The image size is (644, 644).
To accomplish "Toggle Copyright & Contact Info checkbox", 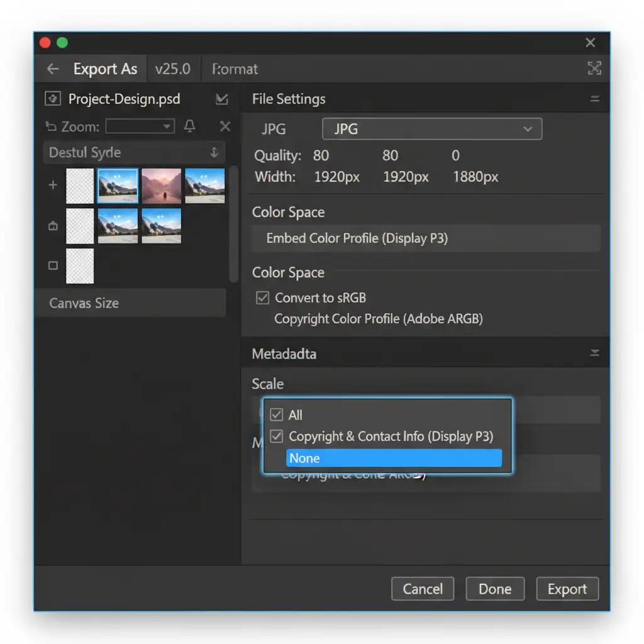I will [276, 436].
